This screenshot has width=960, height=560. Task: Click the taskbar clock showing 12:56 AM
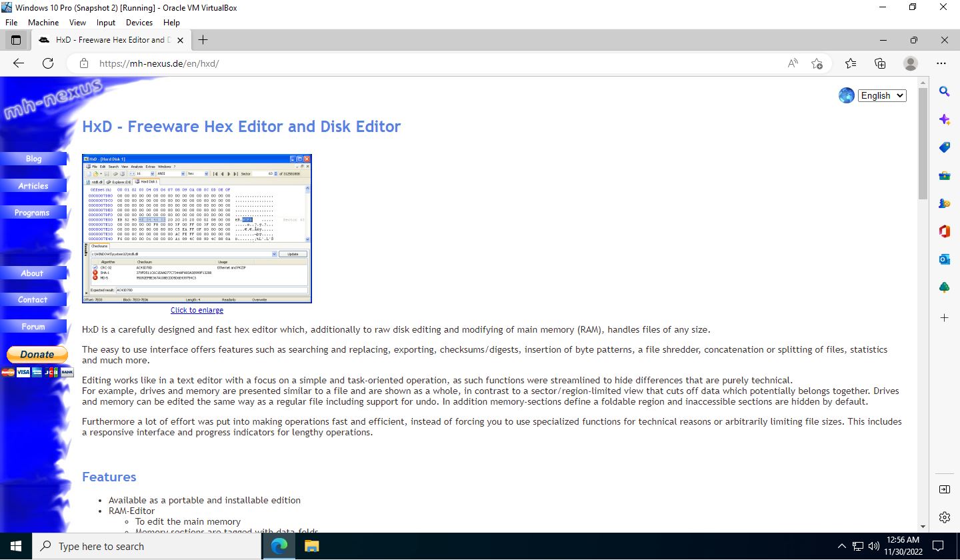(x=903, y=546)
